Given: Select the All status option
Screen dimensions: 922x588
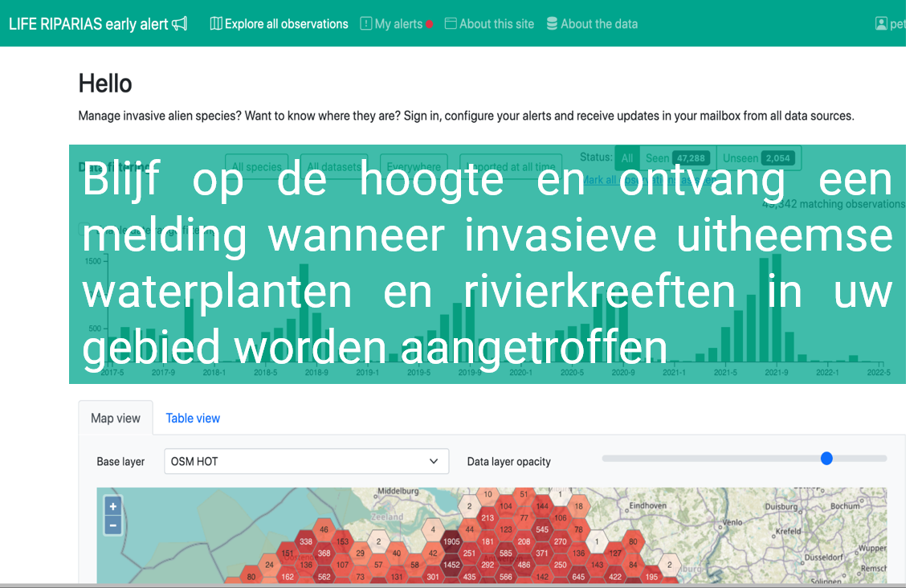Looking at the screenshot, I should 626,158.
